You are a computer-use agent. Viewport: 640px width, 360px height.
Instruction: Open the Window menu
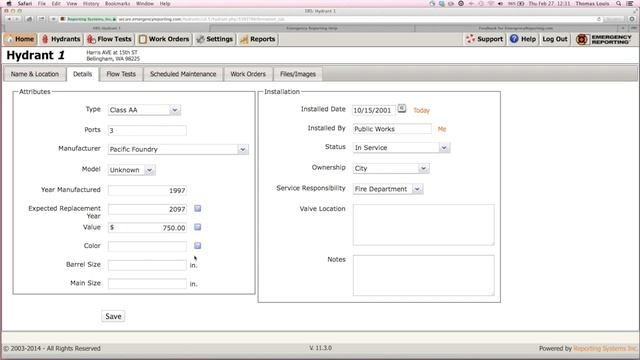145,3
